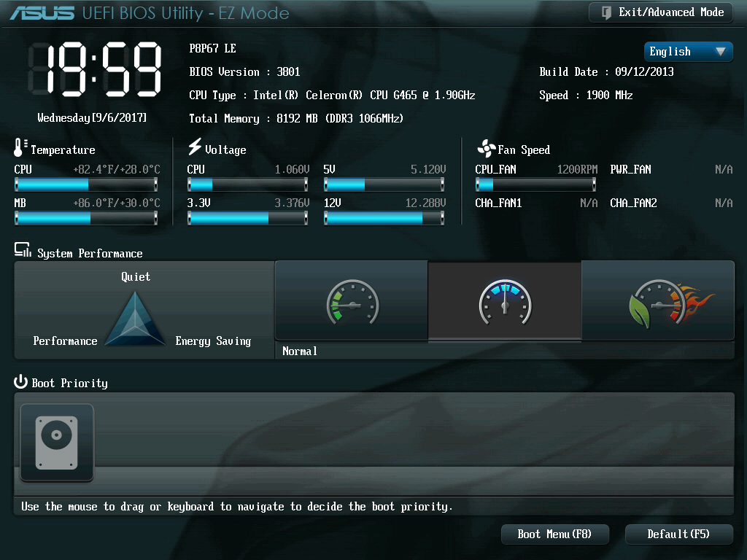The image size is (747, 560).
Task: Click the Wednesday 9/6/2017 date text
Action: point(92,117)
